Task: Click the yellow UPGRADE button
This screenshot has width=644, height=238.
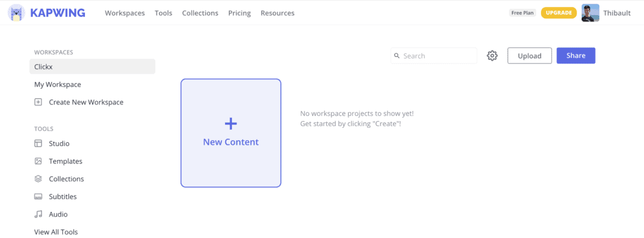Action: point(558,13)
